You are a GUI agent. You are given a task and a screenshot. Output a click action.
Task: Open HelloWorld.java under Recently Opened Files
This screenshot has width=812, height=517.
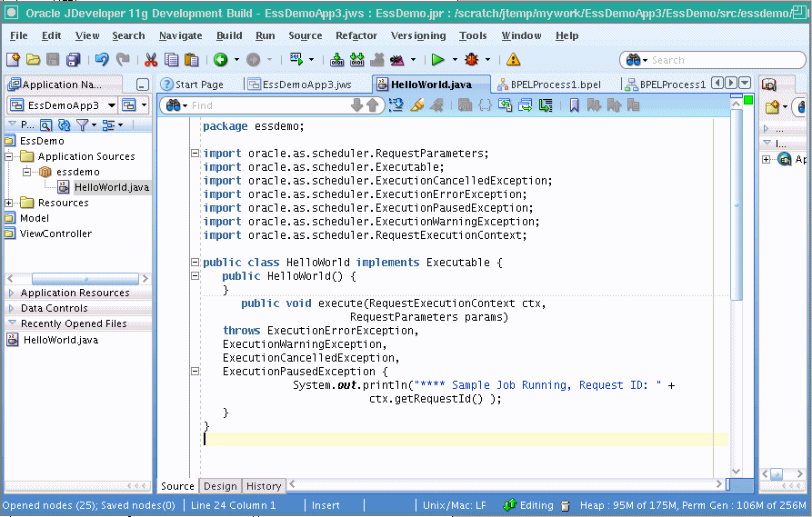[x=61, y=340]
